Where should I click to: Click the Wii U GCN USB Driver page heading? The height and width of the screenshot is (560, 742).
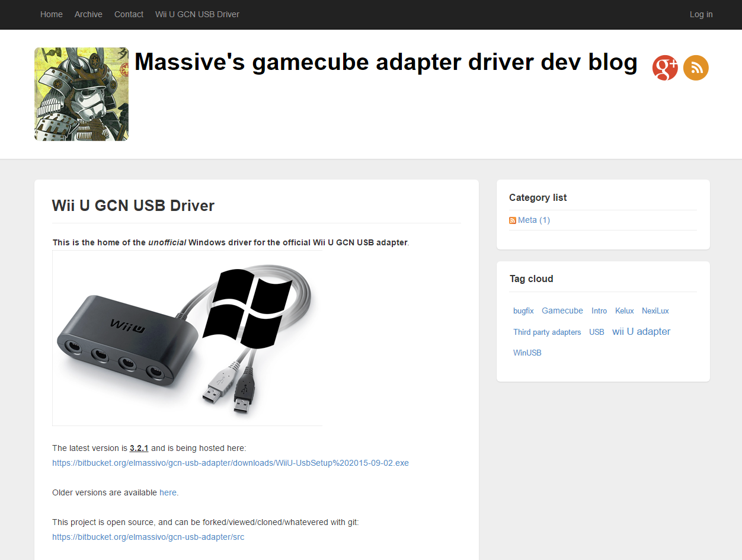(133, 206)
